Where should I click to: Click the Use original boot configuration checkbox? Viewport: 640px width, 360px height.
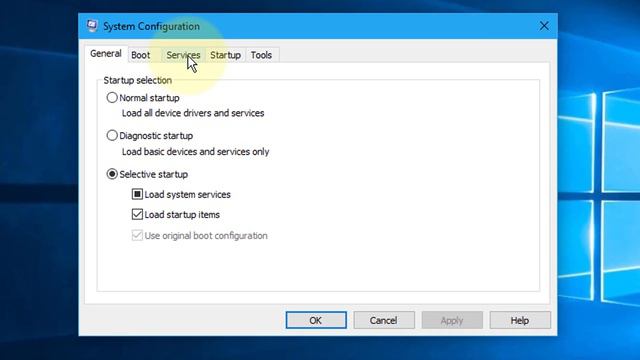point(137,236)
